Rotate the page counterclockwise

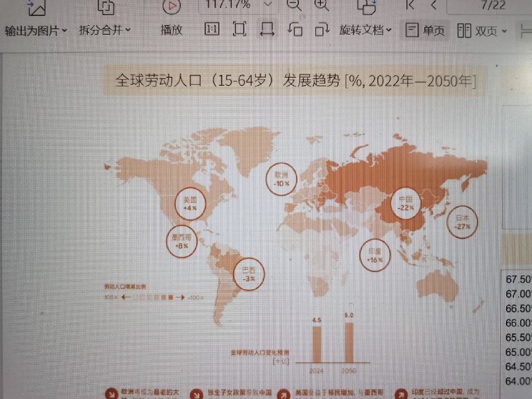click(295, 29)
